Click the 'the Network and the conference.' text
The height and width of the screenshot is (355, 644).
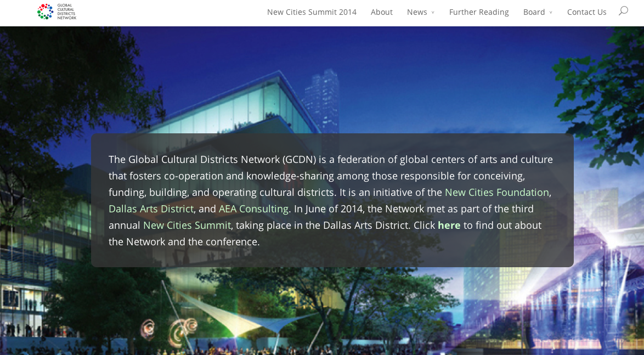tap(184, 241)
